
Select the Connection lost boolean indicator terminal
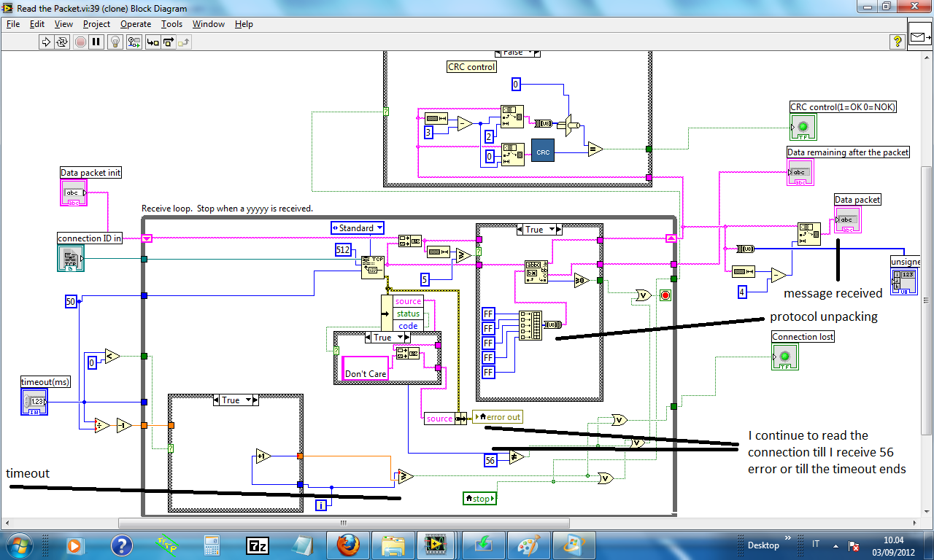click(x=785, y=357)
